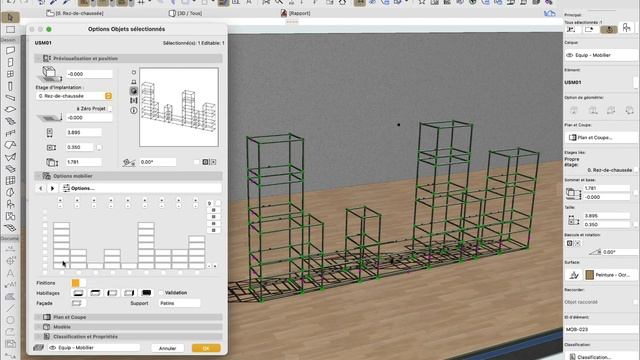The height and width of the screenshot is (360, 640).
Task: Open the Support 'Patins' dropdown
Action: [179, 303]
